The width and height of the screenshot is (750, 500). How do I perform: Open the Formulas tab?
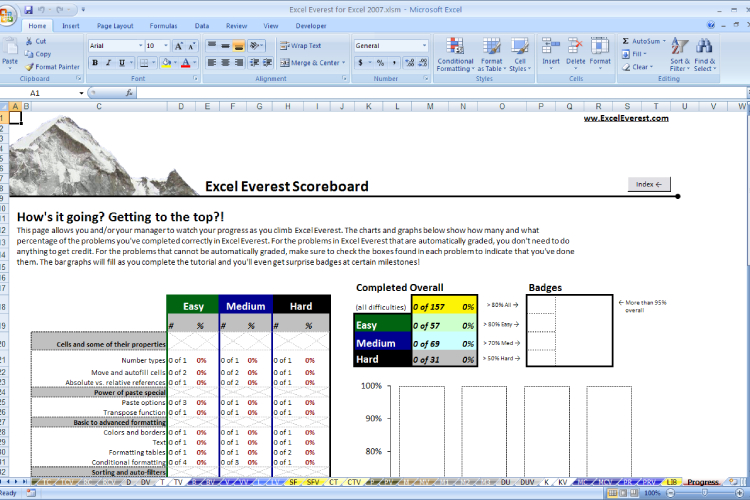coord(163,26)
